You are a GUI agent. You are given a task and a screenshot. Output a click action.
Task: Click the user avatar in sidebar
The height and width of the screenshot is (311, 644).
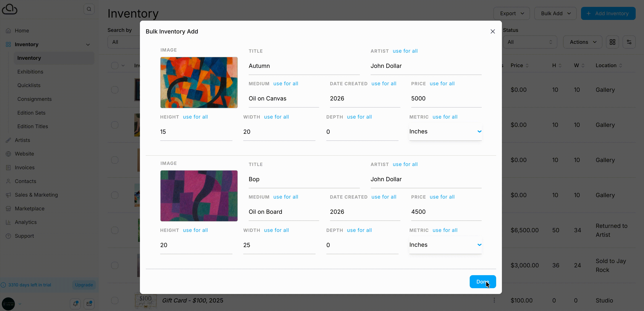tap(8, 304)
